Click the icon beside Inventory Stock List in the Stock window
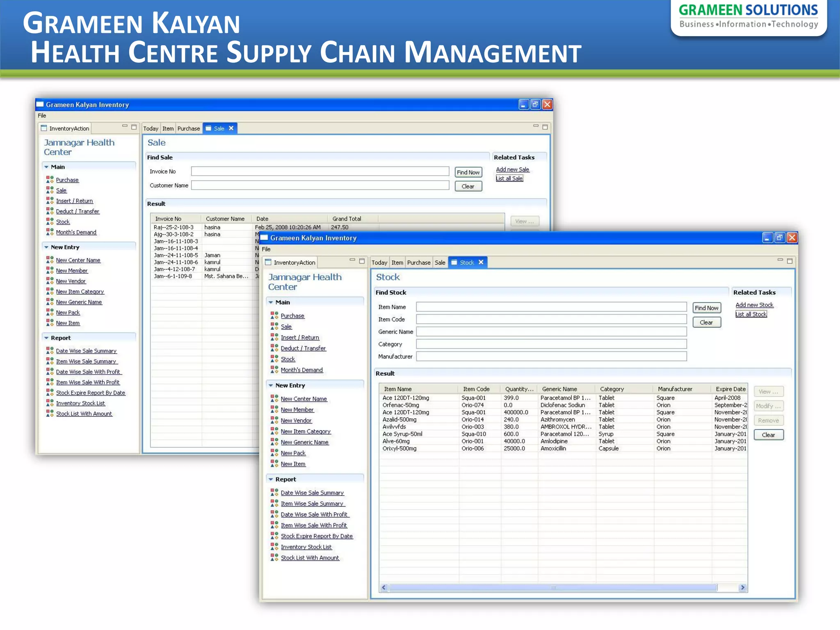Viewport: 840px width, 630px height. [x=274, y=546]
